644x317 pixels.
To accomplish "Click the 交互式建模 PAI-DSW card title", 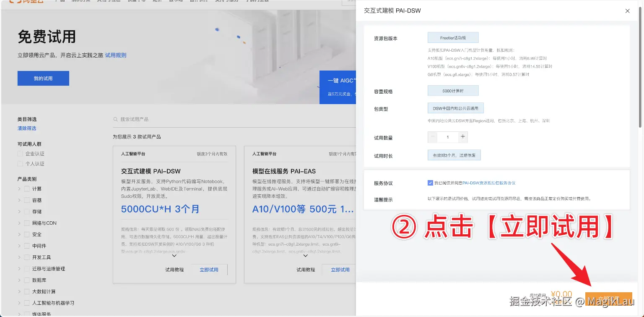I will point(151,171).
